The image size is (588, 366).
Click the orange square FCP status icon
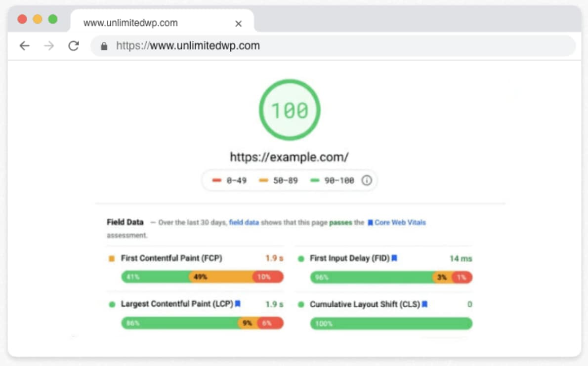click(x=112, y=258)
